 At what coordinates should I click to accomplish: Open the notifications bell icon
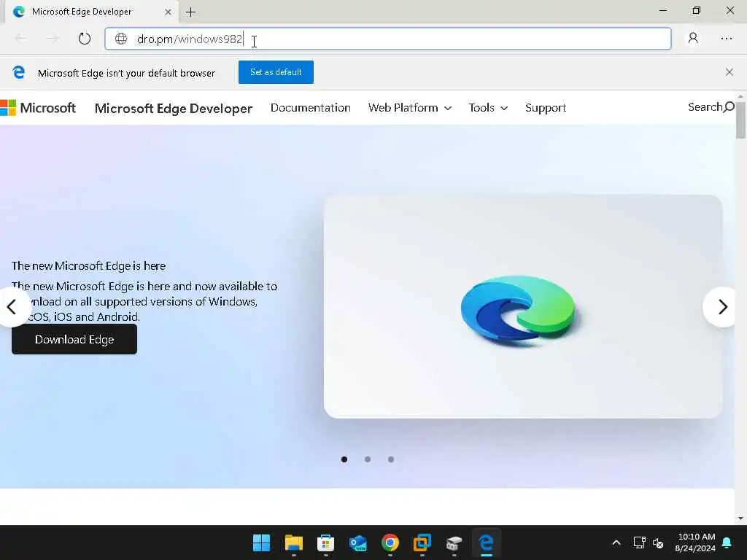tap(727, 542)
